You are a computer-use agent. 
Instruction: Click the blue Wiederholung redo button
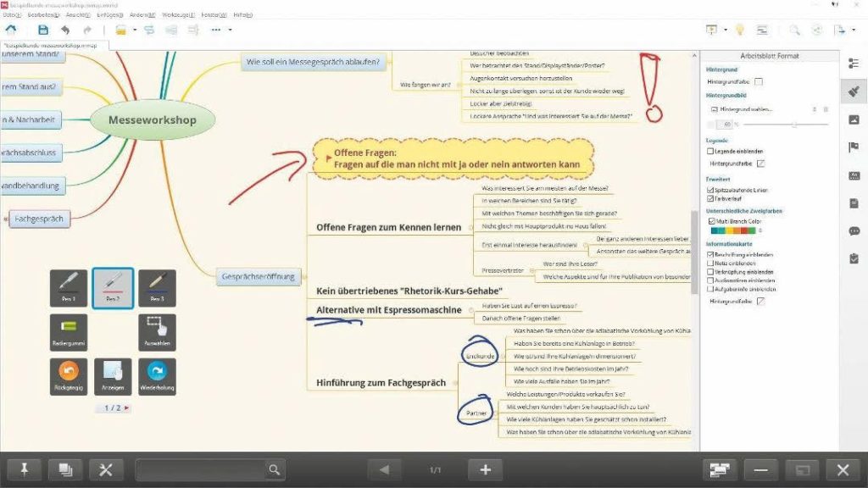point(156,374)
